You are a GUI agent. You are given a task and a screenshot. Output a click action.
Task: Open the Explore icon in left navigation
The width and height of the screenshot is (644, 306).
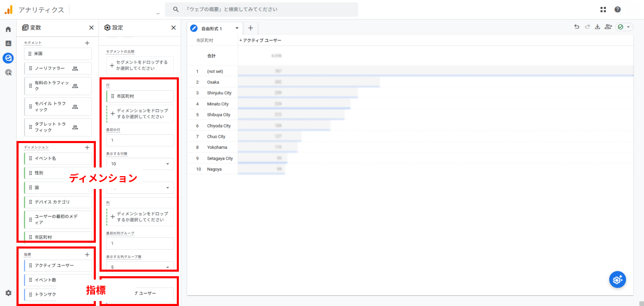(x=8, y=58)
